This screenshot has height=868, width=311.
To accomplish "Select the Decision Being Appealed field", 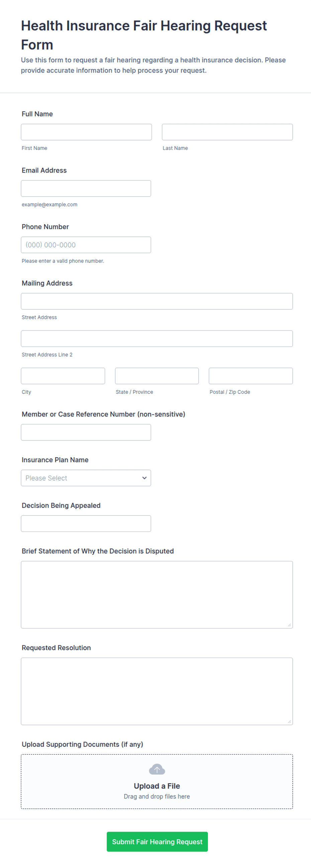I will coord(86,523).
